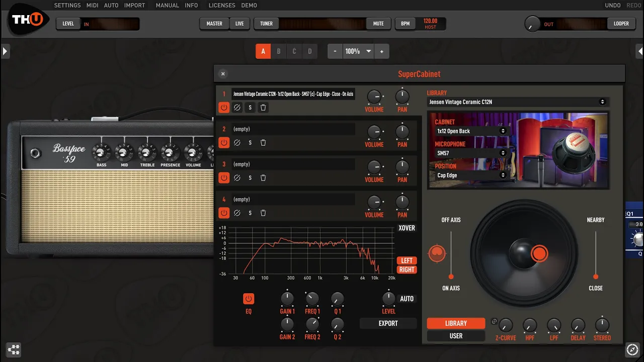Screen dimensions: 644x362
Task: Invert phase on cabinet slot 2
Action: (237, 143)
